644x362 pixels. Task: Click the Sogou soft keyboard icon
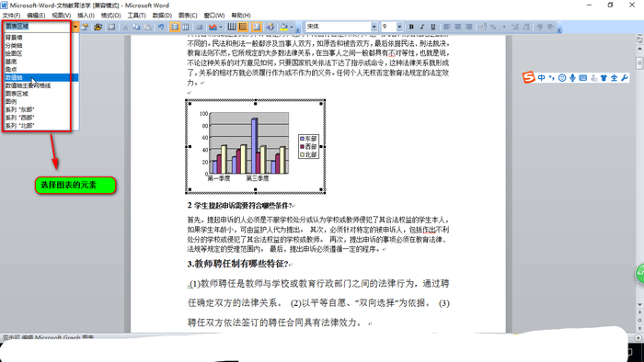[x=582, y=77]
